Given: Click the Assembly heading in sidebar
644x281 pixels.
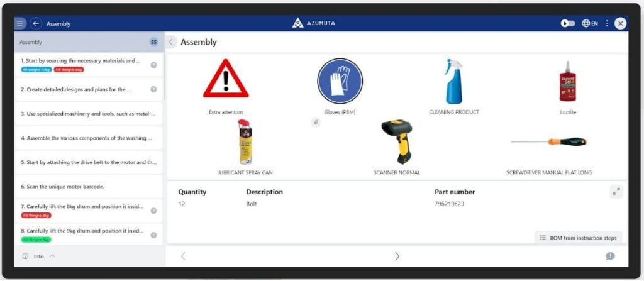Looking at the screenshot, I should [x=31, y=42].
